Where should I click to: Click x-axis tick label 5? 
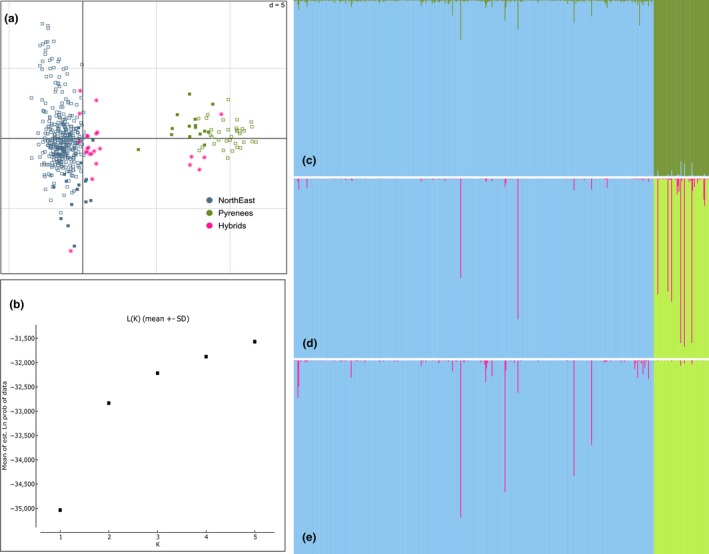tap(255, 537)
